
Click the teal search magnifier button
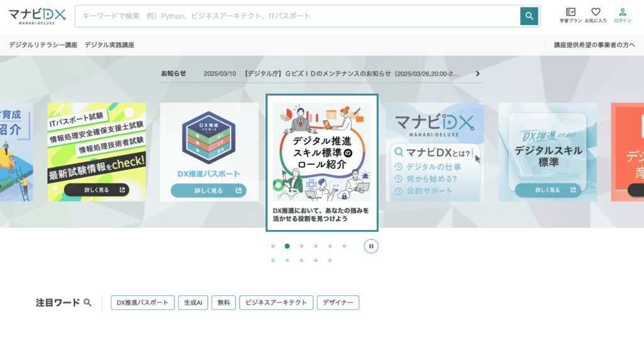click(529, 16)
